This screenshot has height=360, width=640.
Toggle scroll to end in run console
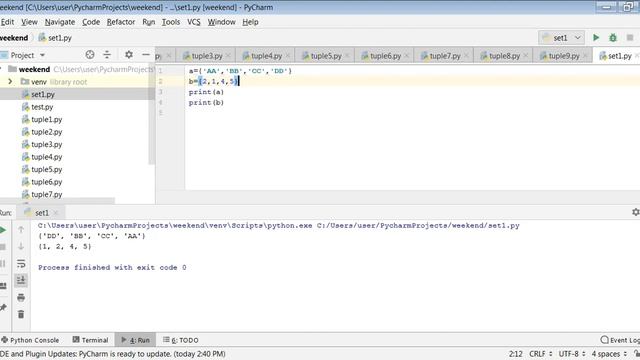click(21, 280)
